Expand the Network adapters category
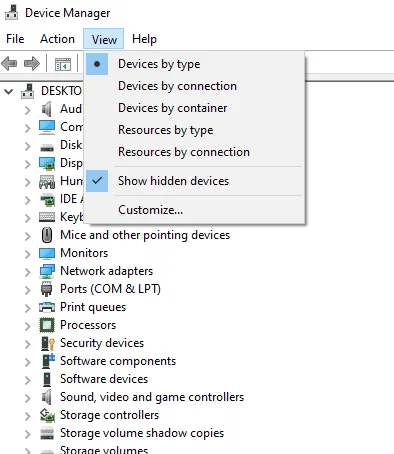The height and width of the screenshot is (454, 394). coord(28,272)
